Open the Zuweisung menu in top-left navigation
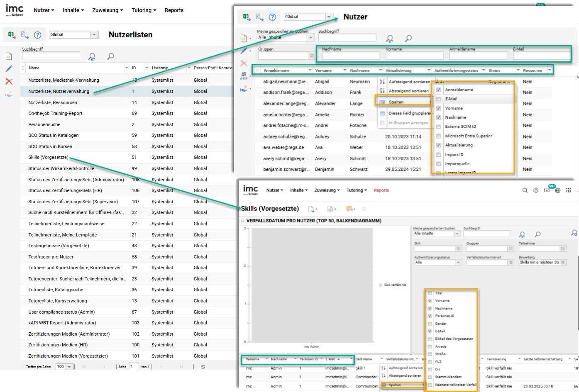 (107, 10)
